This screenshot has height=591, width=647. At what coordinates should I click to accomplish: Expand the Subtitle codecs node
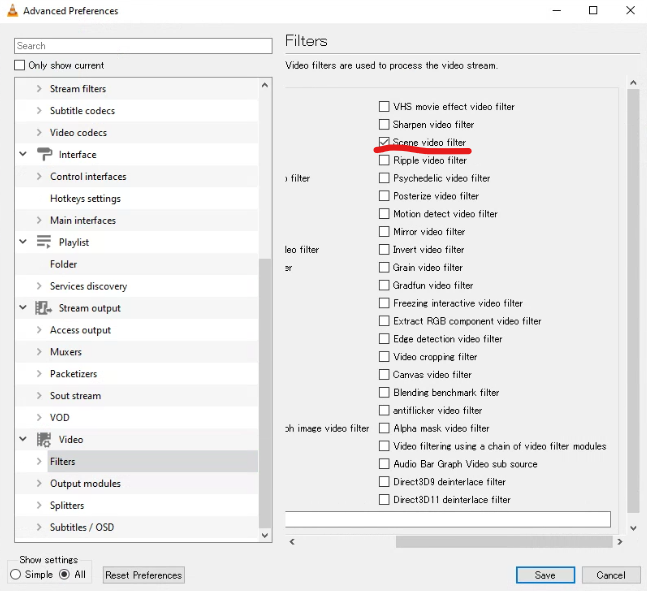point(39,110)
